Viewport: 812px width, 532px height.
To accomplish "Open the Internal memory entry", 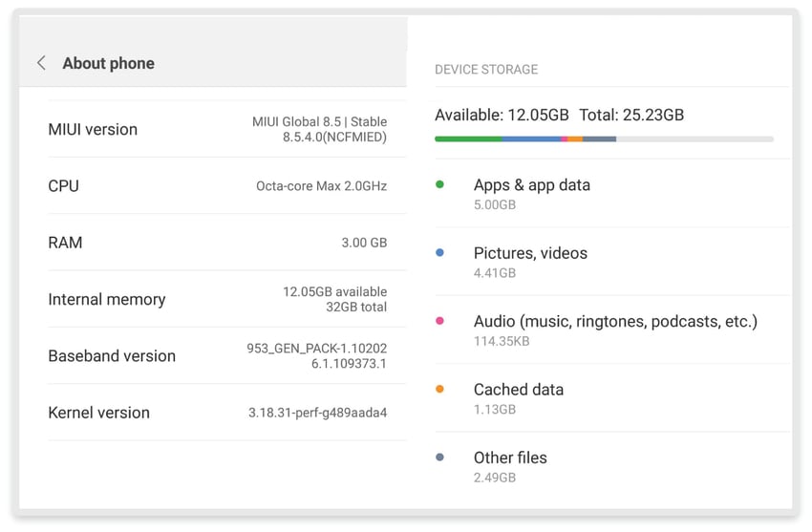I will 217,299.
